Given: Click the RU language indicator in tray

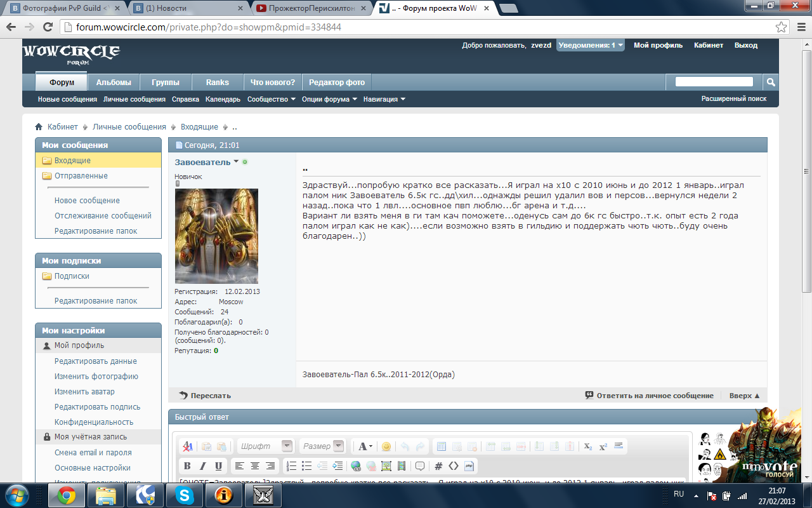Looking at the screenshot, I should (678, 493).
